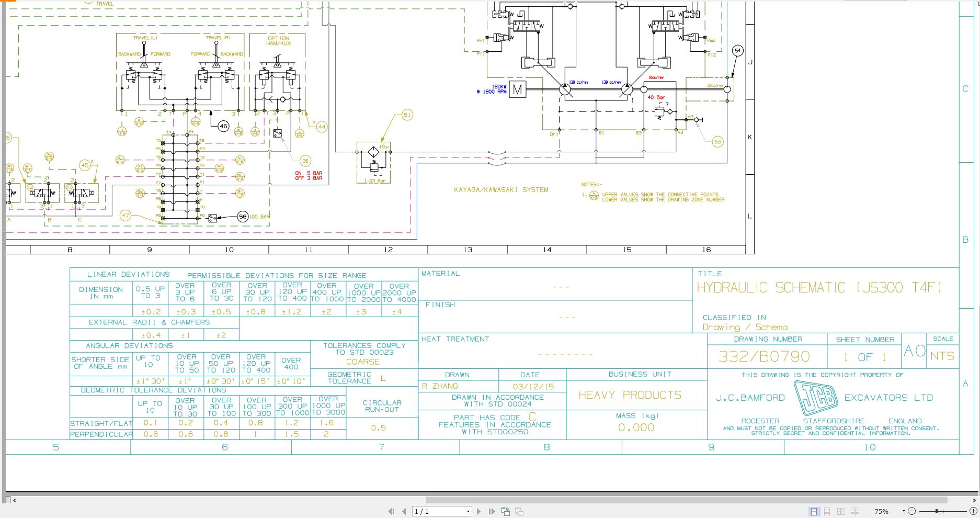The image size is (980, 518).
Task: Click the next view icon
Action: pyautogui.click(x=520, y=511)
